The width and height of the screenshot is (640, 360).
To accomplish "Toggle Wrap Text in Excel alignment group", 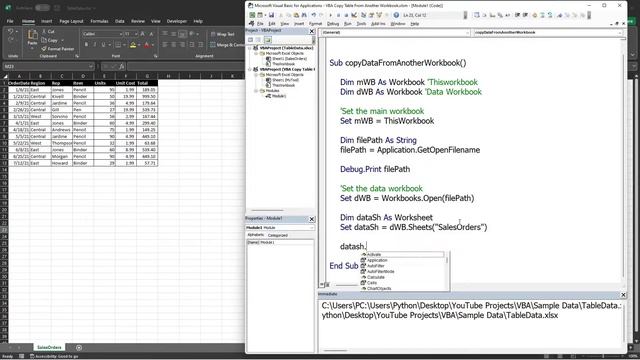I will (223, 34).
